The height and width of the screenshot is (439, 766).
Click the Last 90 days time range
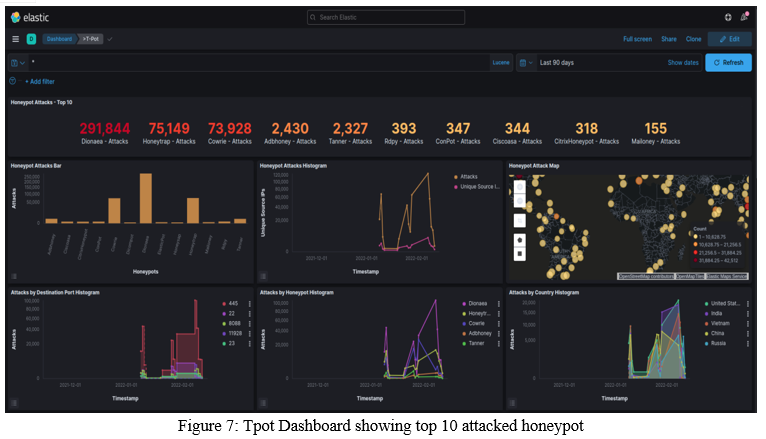point(557,63)
